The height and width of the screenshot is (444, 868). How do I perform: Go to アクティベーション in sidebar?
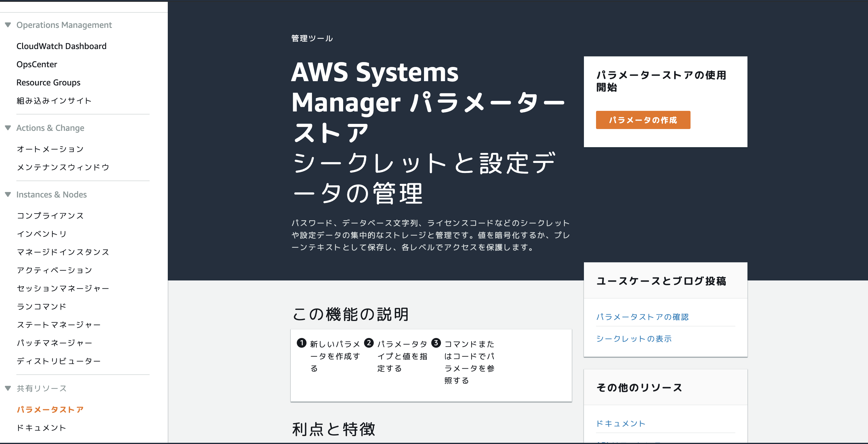[54, 270]
